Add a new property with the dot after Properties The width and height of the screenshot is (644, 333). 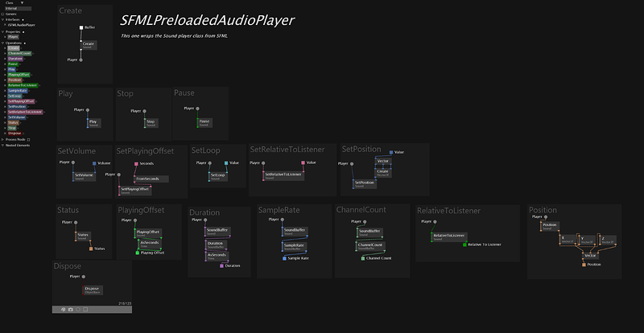click(x=23, y=31)
